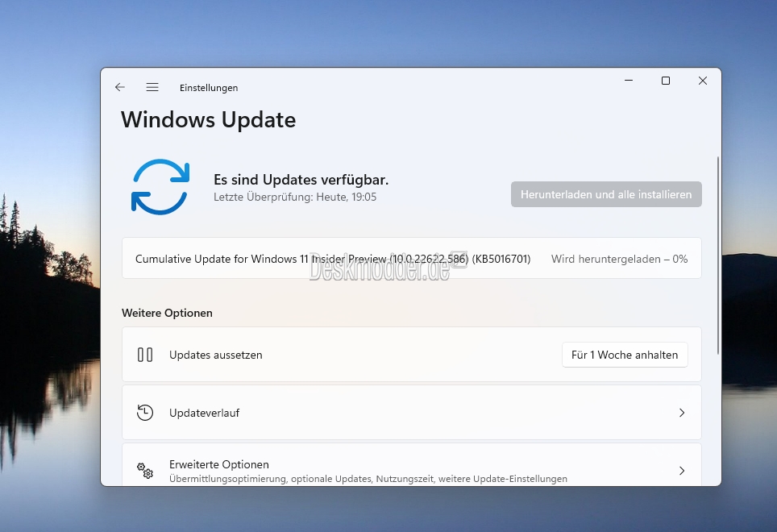Go back using the back arrow
This screenshot has width=777, height=532.
(120, 88)
